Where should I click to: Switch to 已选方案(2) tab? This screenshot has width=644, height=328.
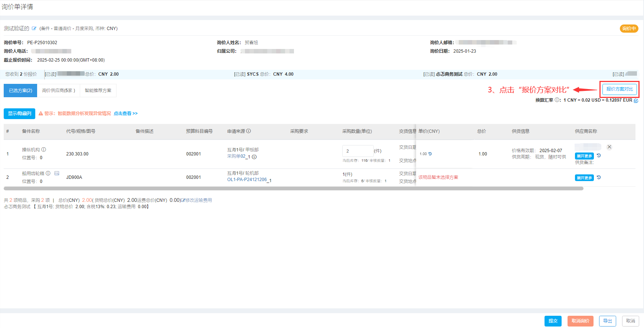[x=20, y=91]
